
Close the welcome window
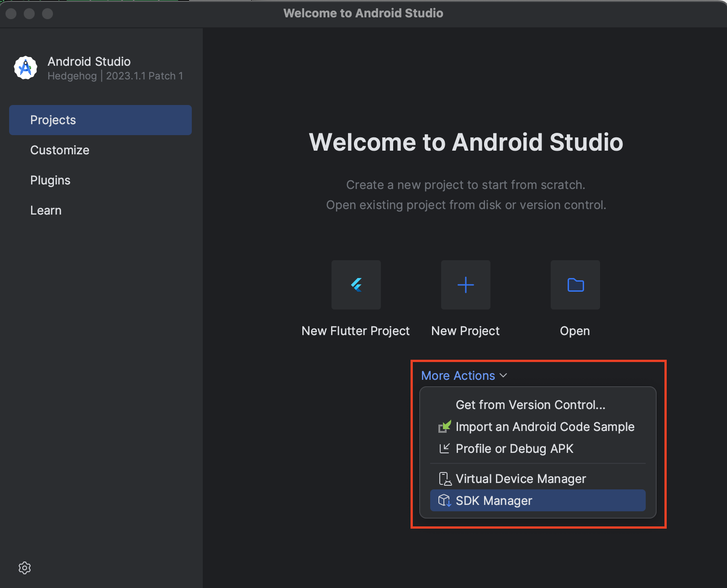point(11,14)
